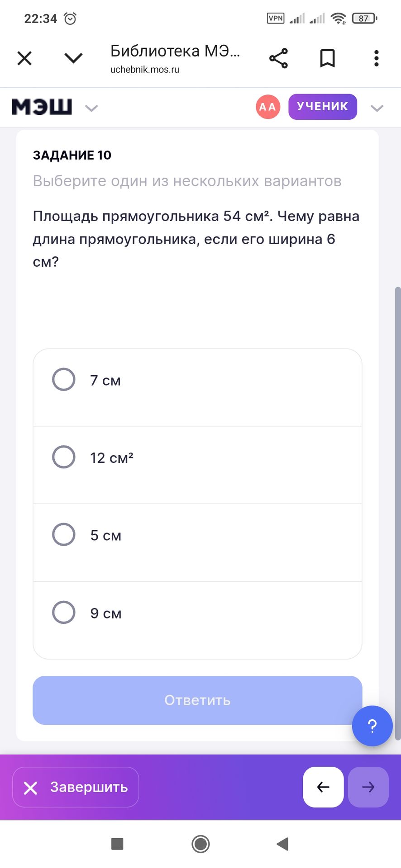Tap the bookmark icon
This screenshot has width=401, height=868.
coord(327,58)
